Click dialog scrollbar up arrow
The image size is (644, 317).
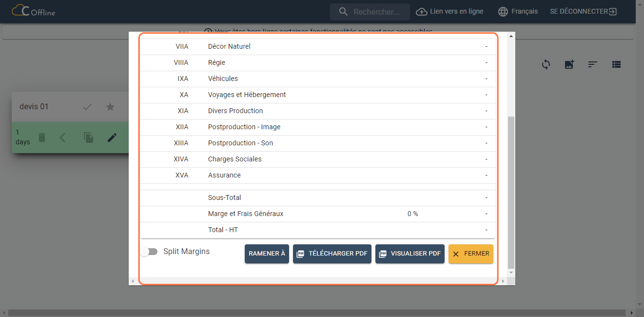[x=511, y=36]
